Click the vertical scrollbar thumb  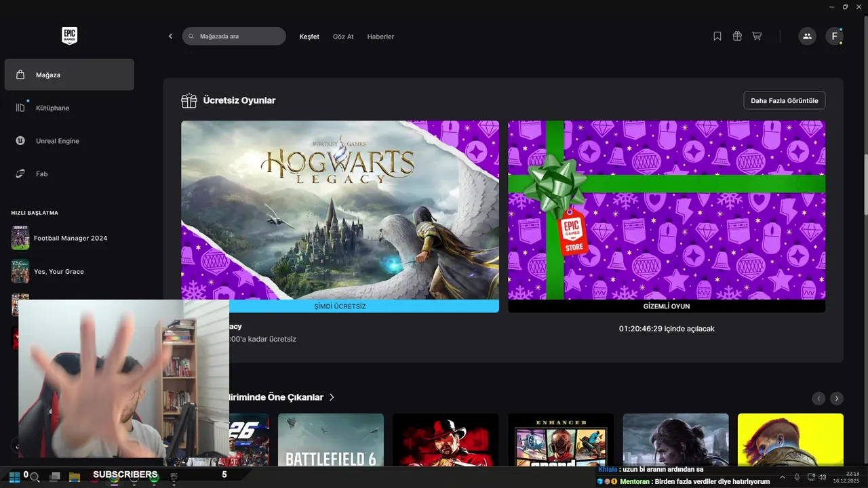(865, 184)
